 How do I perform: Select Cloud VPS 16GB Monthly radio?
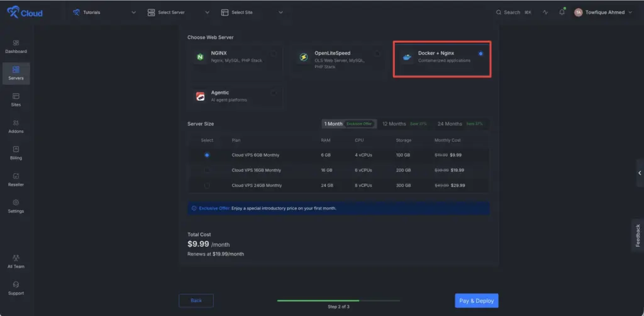coord(207,170)
